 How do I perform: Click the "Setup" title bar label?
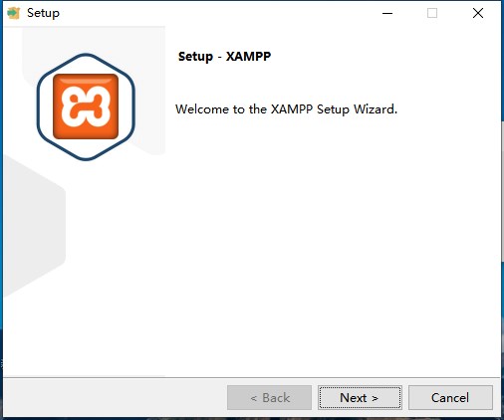[x=43, y=13]
